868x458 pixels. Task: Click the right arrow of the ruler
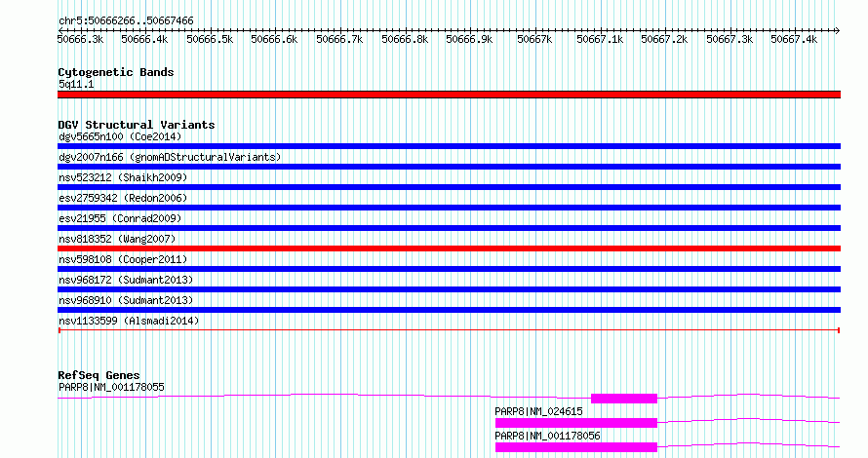pyautogui.click(x=837, y=30)
